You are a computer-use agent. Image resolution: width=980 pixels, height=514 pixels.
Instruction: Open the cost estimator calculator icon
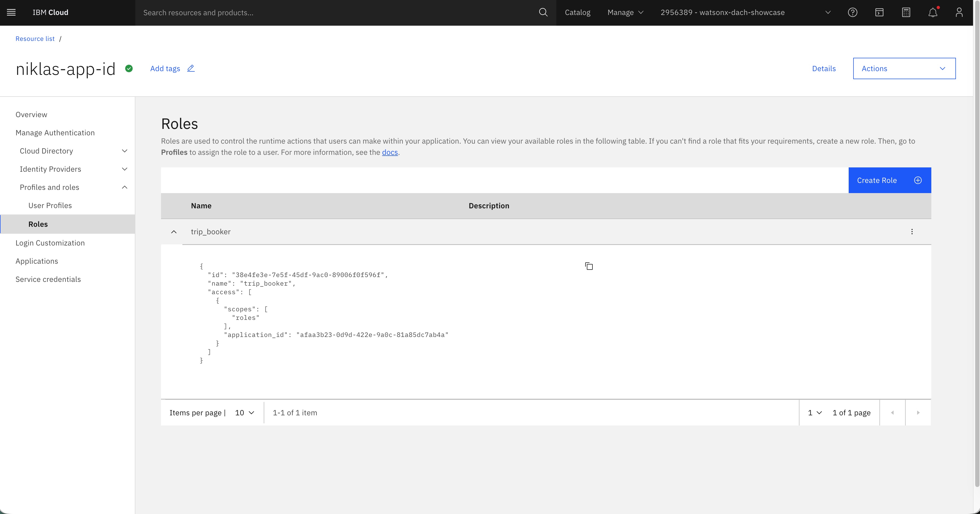coord(906,13)
